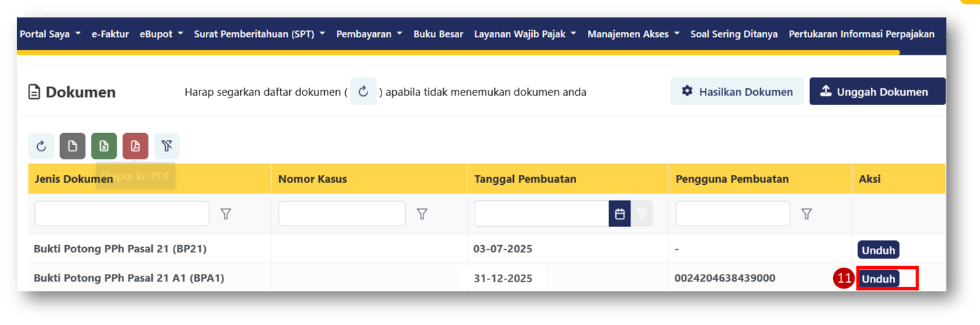This screenshot has height=325, width=980.
Task: Expand the Surat Pemberitahuan (SPT) menu
Action: pos(260,34)
